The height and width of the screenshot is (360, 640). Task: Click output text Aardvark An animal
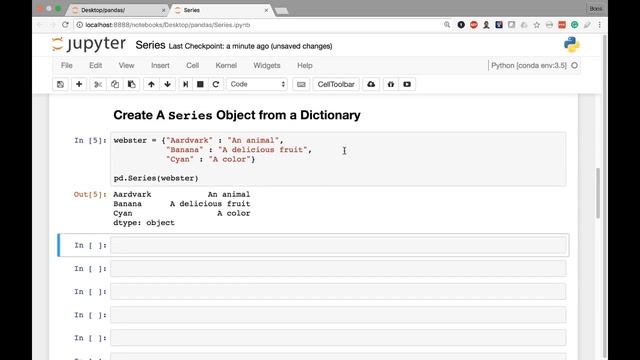click(182, 194)
